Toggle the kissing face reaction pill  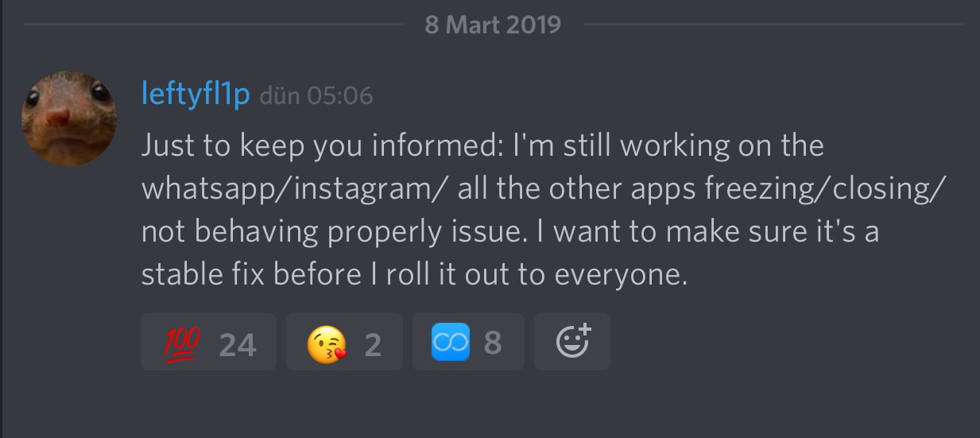(x=344, y=343)
